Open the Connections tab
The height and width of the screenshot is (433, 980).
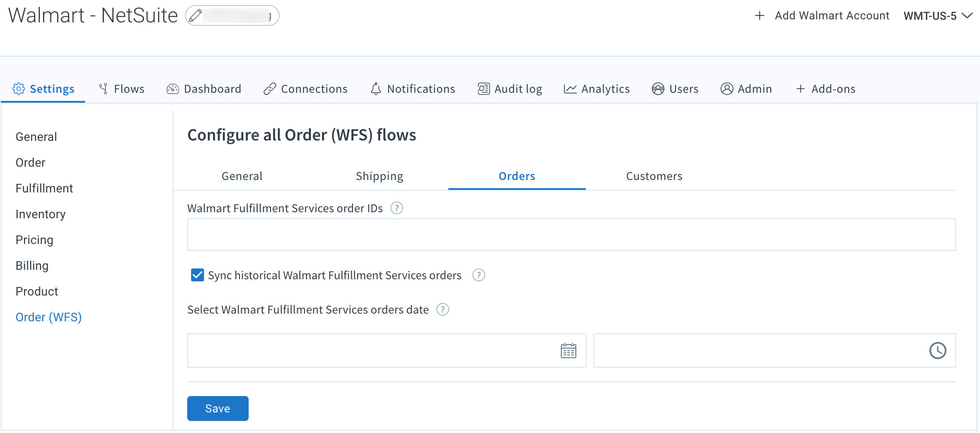click(x=305, y=88)
